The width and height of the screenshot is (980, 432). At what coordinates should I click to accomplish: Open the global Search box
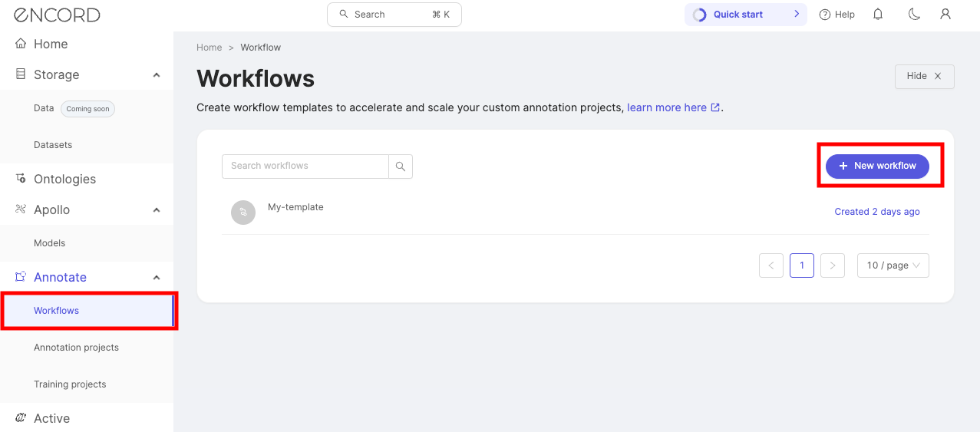(x=394, y=15)
